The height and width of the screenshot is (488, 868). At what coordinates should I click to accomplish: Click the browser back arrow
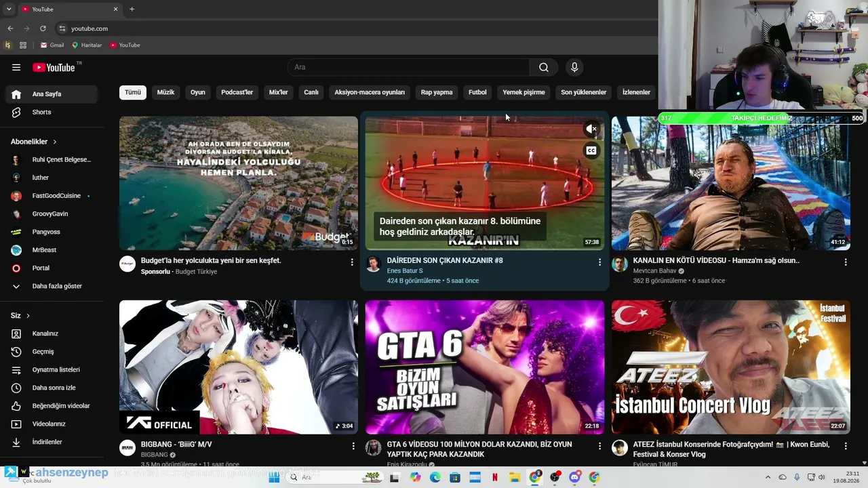(10, 28)
